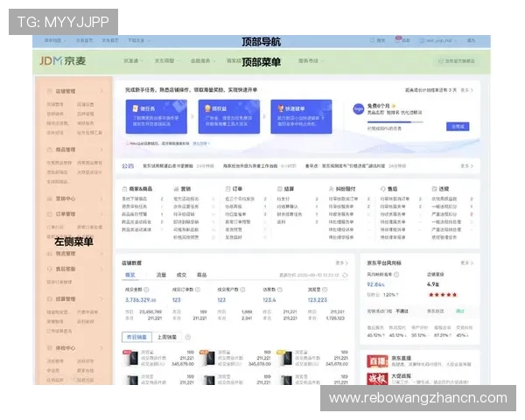
Task: Click the 商品管理 icon in sidebar
Action: pos(50,150)
